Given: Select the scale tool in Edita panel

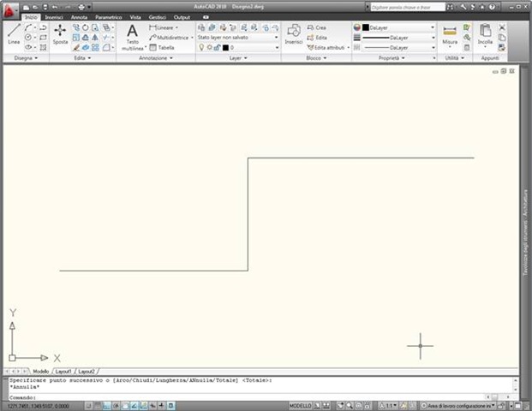Looking at the screenshot, I should click(76, 38).
